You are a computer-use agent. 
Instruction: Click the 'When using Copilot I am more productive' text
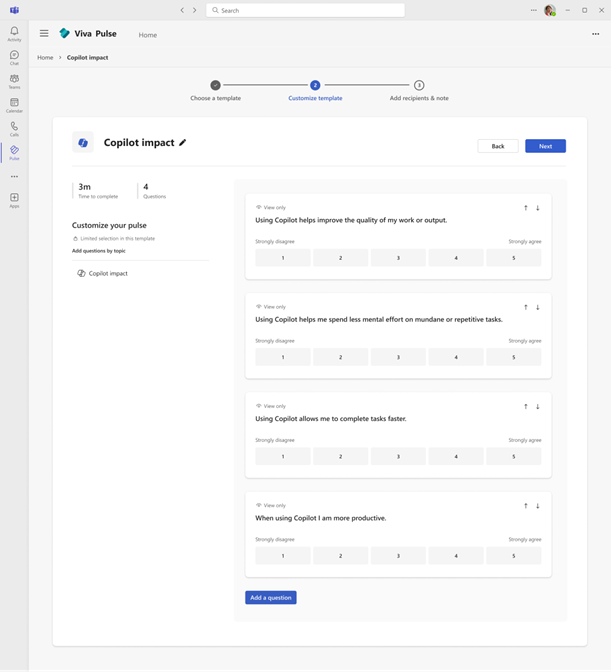(320, 518)
